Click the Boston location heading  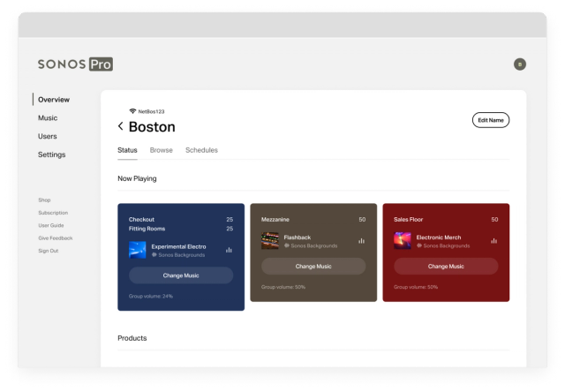pos(152,126)
